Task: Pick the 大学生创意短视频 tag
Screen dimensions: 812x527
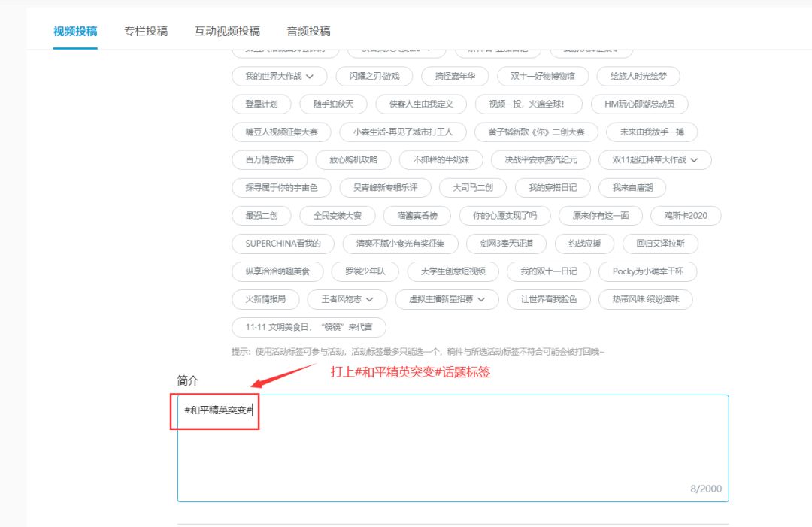Action: point(453,272)
